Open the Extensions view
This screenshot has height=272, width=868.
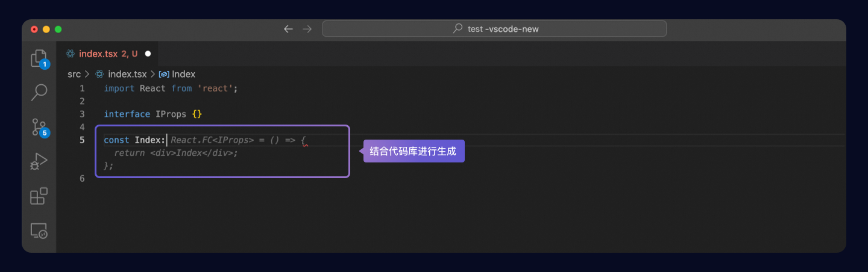39,196
